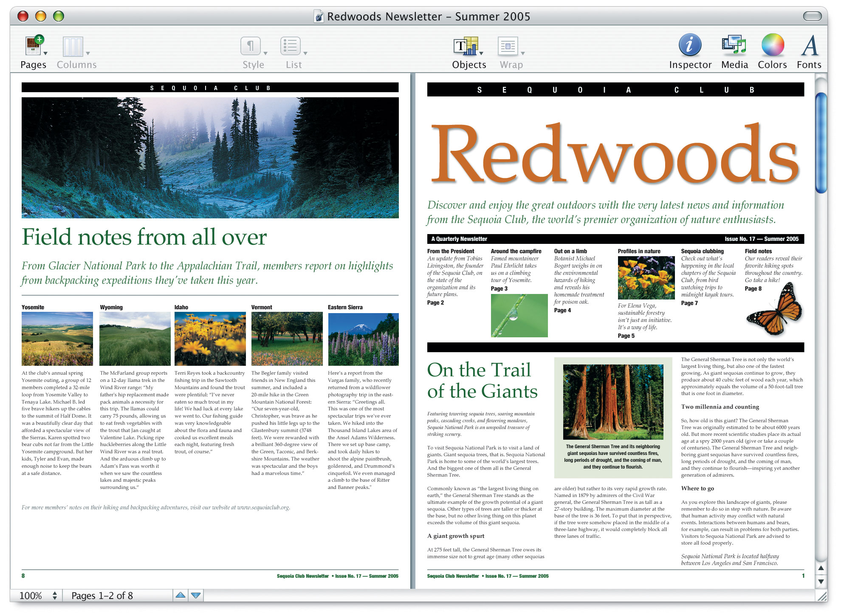Image resolution: width=841 pixels, height=616 pixels.
Task: Click the Redwoods newsletter title text
Action: coord(614,155)
